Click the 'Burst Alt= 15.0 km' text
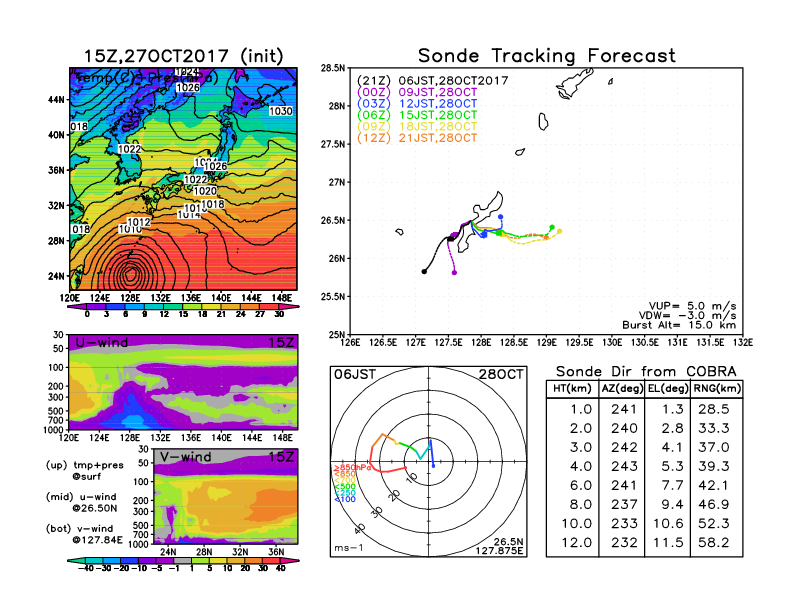The width and height of the screenshot is (792, 612). coord(679,325)
